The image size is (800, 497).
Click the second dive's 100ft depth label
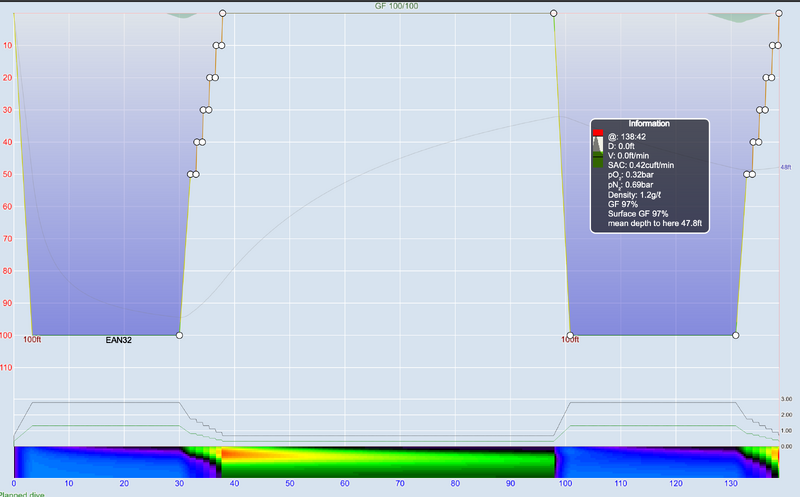point(570,340)
